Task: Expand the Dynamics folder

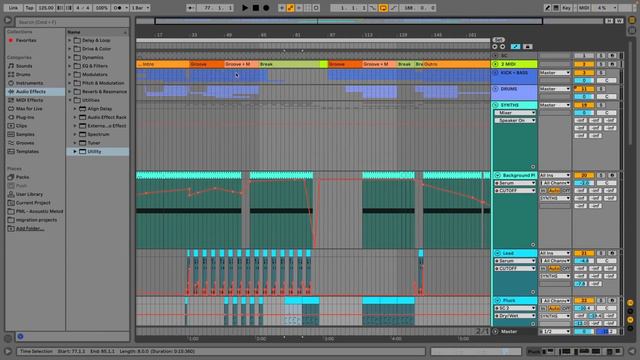Action: coord(69,58)
